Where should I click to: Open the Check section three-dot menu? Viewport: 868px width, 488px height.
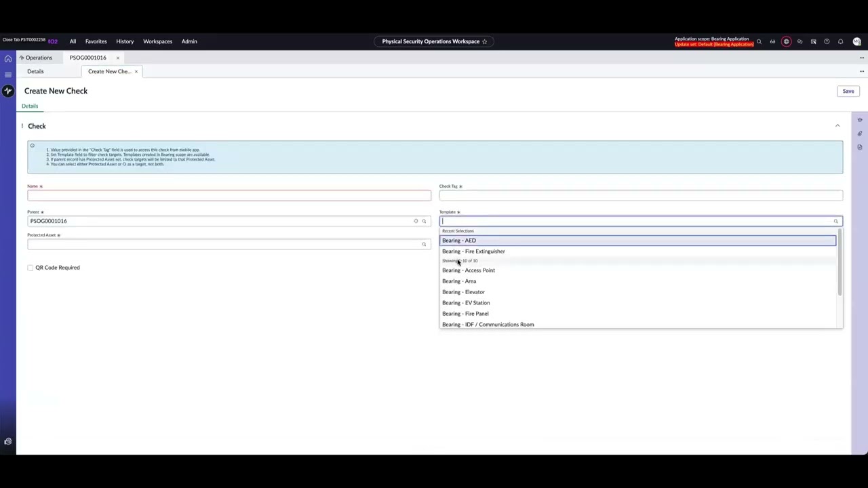pos(22,126)
